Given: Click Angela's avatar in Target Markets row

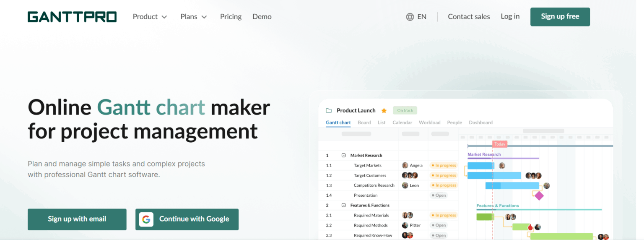Looking at the screenshot, I should pyautogui.click(x=405, y=165).
